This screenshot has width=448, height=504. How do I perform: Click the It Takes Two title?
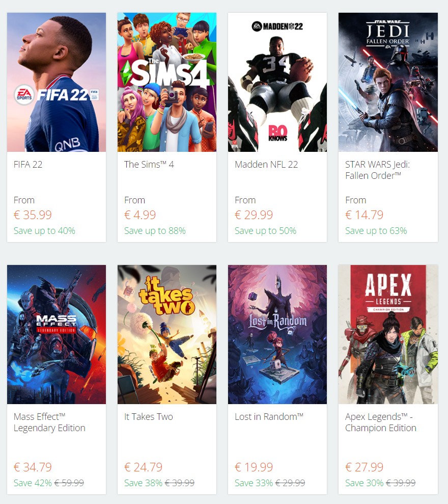tap(148, 417)
